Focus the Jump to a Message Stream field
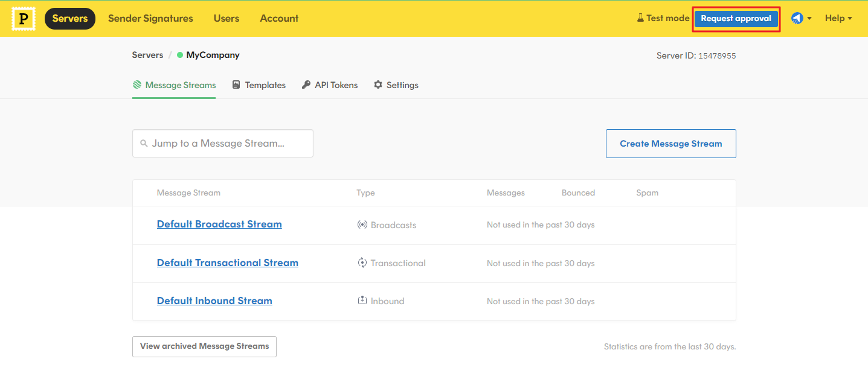The width and height of the screenshot is (868, 382). point(223,144)
